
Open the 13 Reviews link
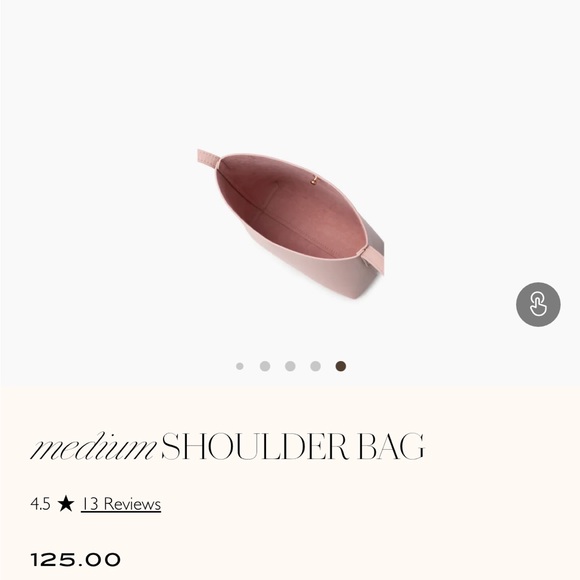click(121, 504)
